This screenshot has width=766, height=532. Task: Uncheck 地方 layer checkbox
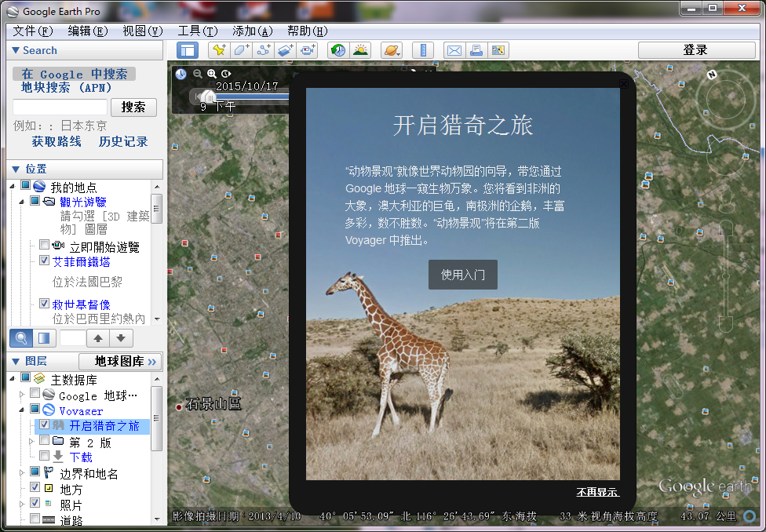[35, 487]
